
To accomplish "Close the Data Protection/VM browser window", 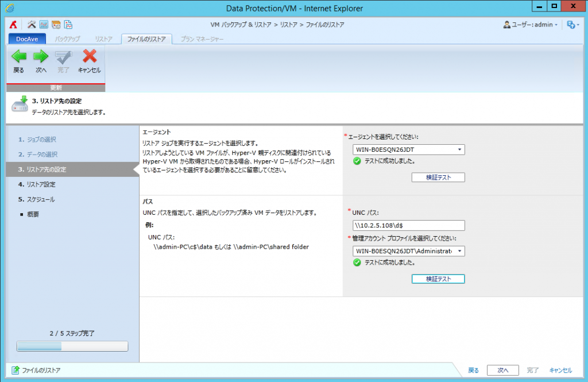I will [574, 6].
